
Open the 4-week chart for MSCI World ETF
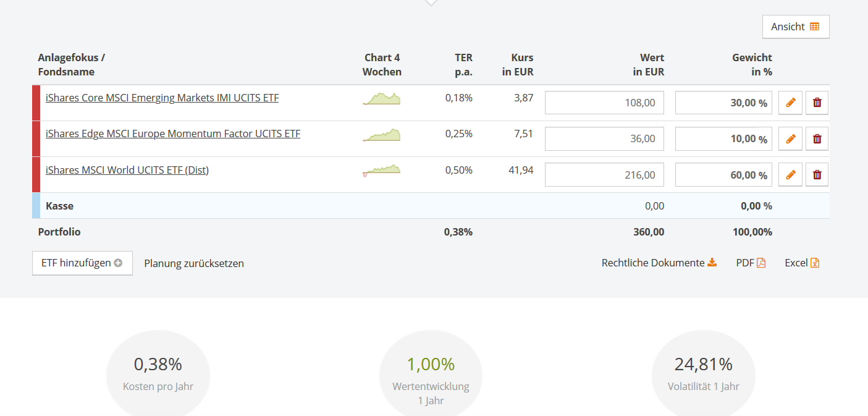pos(382,171)
